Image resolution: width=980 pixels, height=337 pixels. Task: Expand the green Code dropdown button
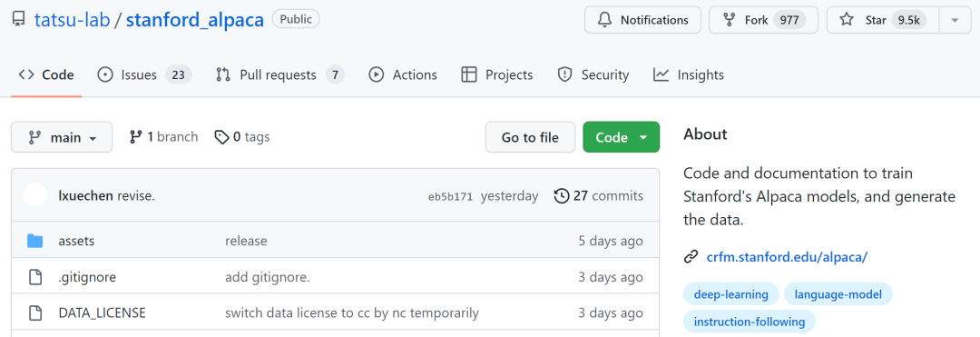622,137
